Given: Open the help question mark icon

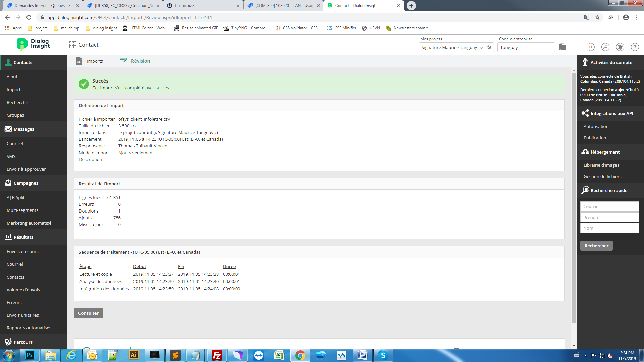Looking at the screenshot, I should click(635, 47).
